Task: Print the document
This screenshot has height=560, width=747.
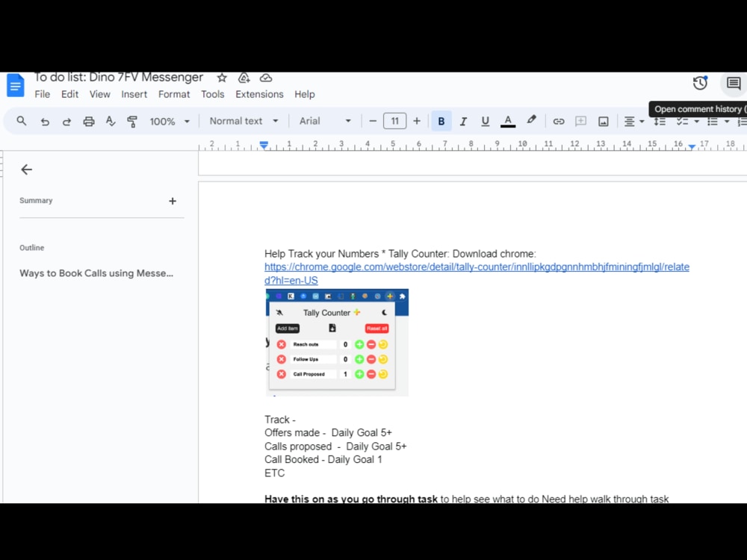Action: (89, 122)
